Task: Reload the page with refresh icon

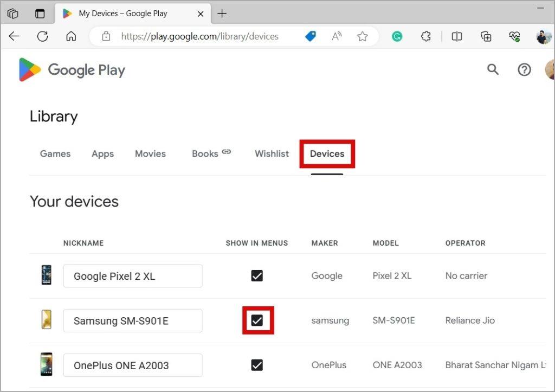Action: coord(42,36)
